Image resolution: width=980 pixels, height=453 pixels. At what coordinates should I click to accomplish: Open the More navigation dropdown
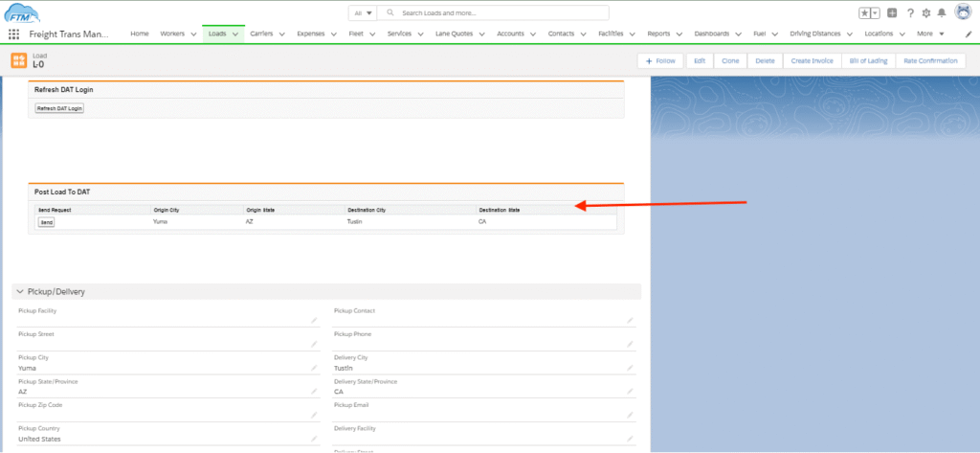coord(929,34)
